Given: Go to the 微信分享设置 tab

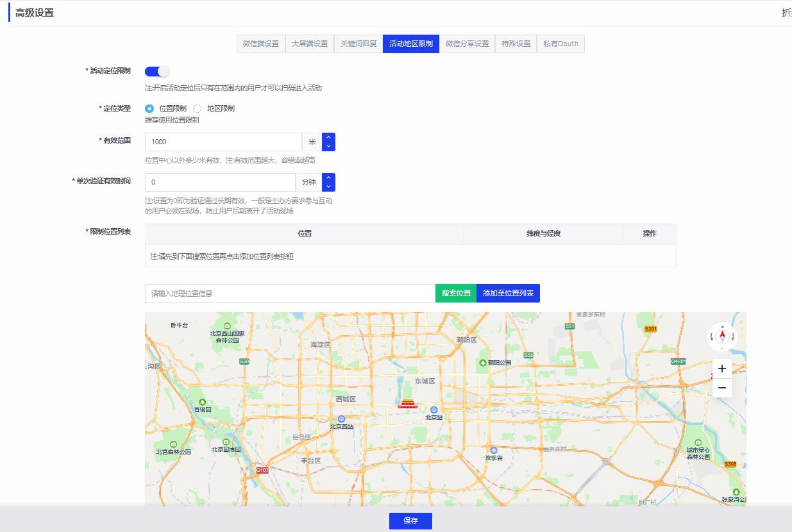Looking at the screenshot, I should coord(467,44).
